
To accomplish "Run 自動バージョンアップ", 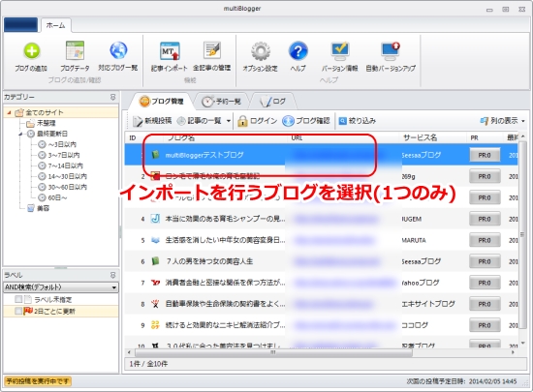I will [391, 56].
